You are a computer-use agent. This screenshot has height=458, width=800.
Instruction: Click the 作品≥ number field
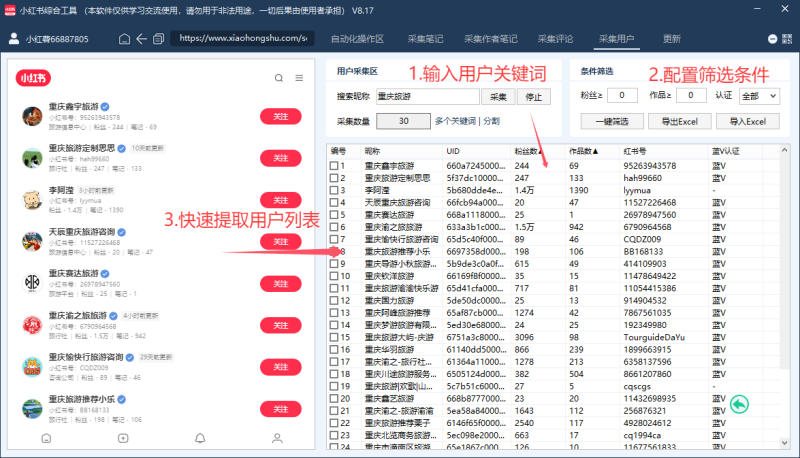691,95
